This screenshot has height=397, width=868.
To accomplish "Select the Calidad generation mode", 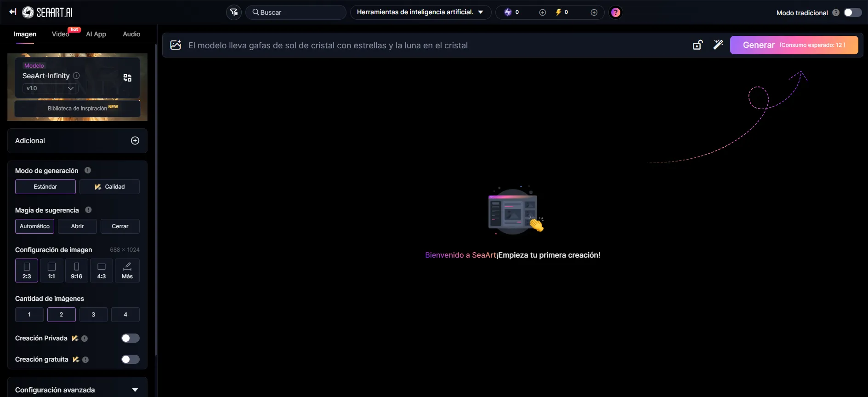I will click(x=109, y=187).
